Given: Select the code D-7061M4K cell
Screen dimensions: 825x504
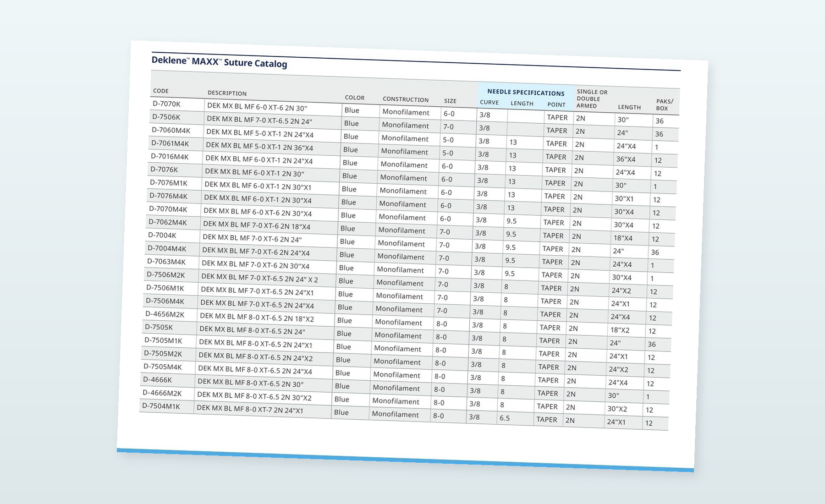Looking at the screenshot, I should (x=170, y=144).
